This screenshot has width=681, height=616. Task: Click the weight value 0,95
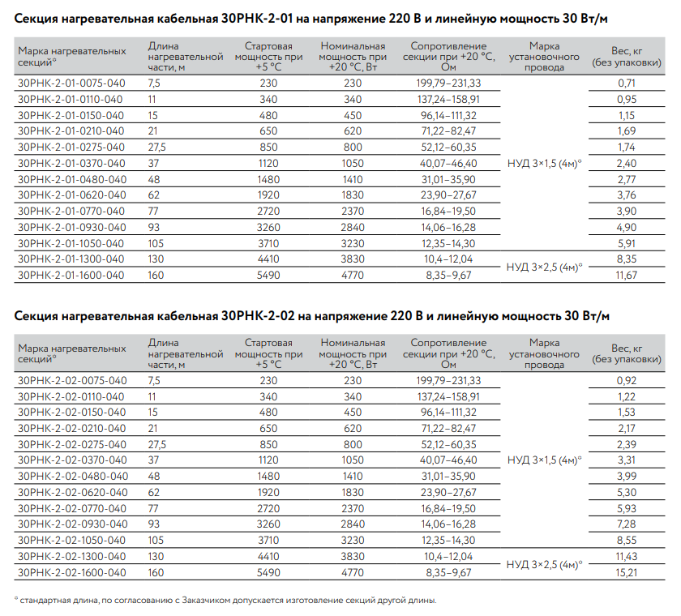[627, 100]
